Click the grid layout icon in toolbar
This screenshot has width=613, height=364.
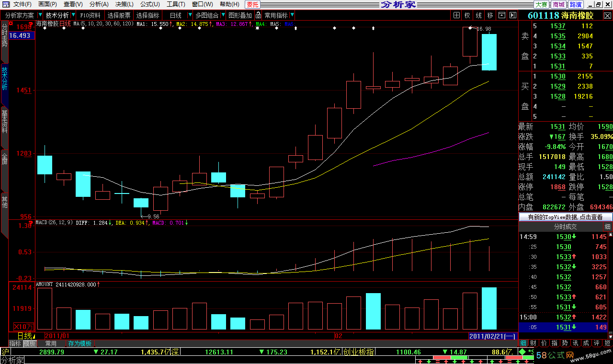click(x=456, y=15)
